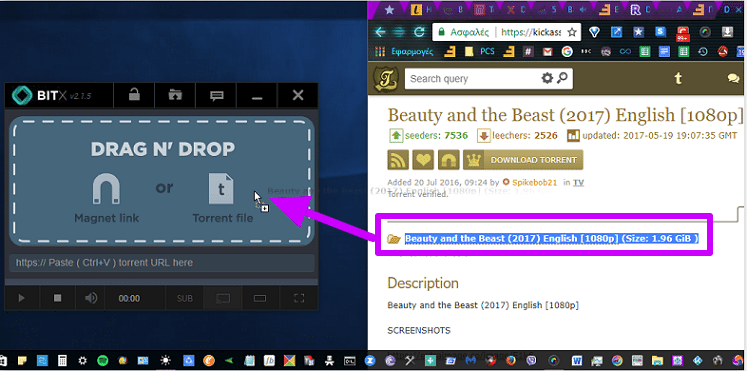Open the folder icon in BitX toolbar
This screenshot has height=371, width=747.
coord(175,95)
